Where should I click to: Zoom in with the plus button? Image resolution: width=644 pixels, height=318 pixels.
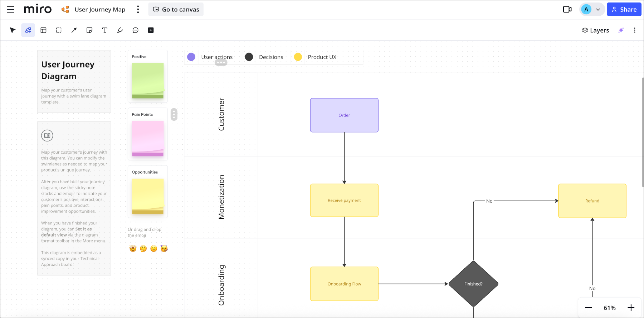pyautogui.click(x=631, y=308)
